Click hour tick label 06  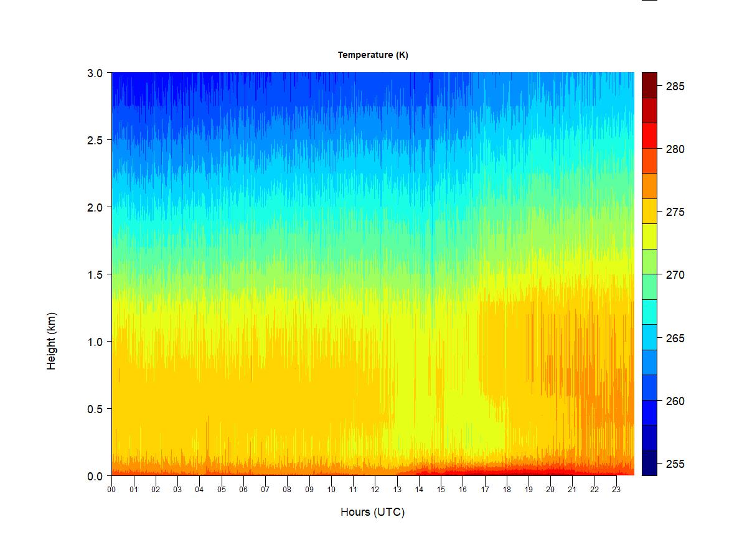click(243, 489)
